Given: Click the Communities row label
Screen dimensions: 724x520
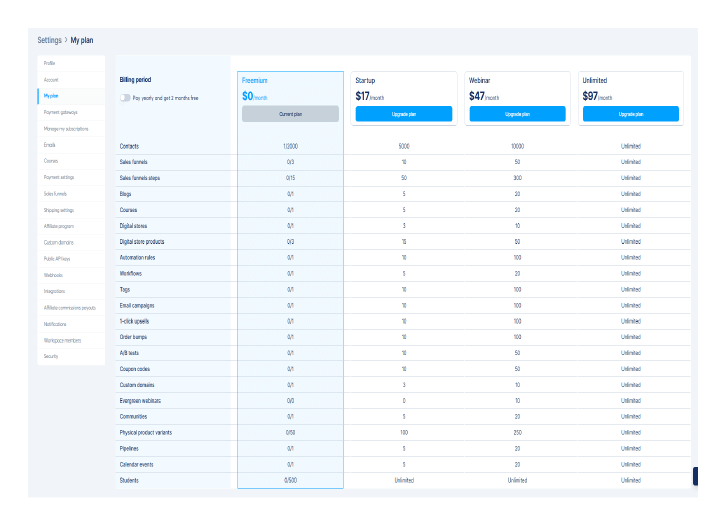Looking at the screenshot, I should point(133,417).
